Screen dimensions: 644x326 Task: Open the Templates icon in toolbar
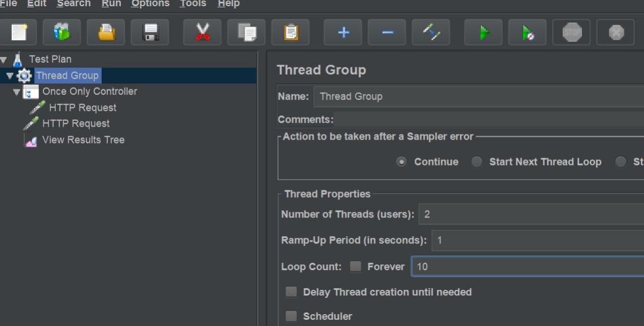click(62, 32)
